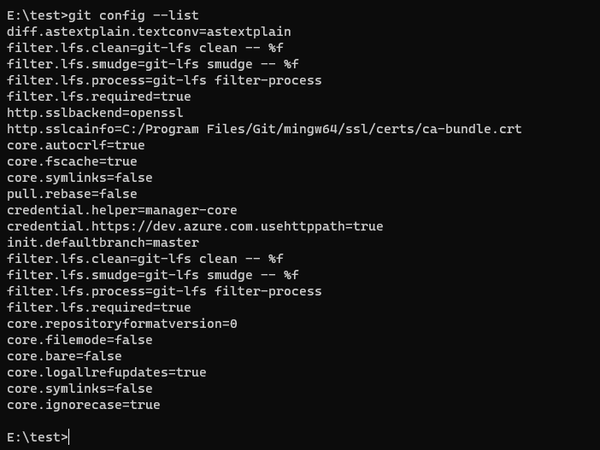The image size is (600, 450).
Task: Click the diff.astextplain.textconv line
Action: click(134, 31)
